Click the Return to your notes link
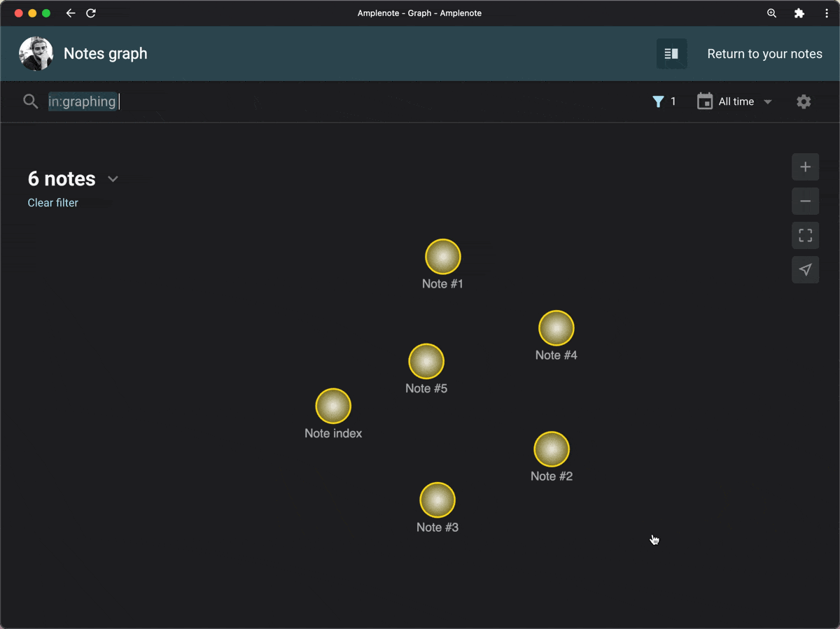This screenshot has width=840, height=629. click(764, 54)
